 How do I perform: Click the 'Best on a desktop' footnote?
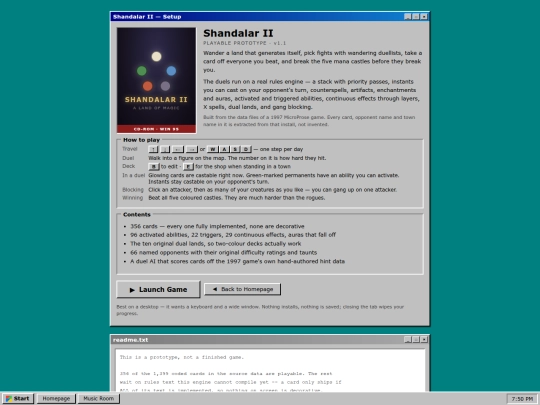pyautogui.click(x=260, y=310)
